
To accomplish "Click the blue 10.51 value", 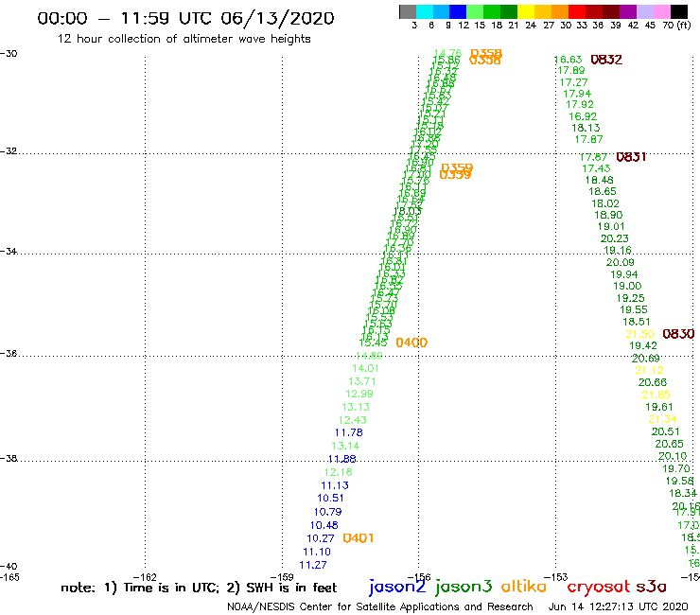I will coord(330,498).
